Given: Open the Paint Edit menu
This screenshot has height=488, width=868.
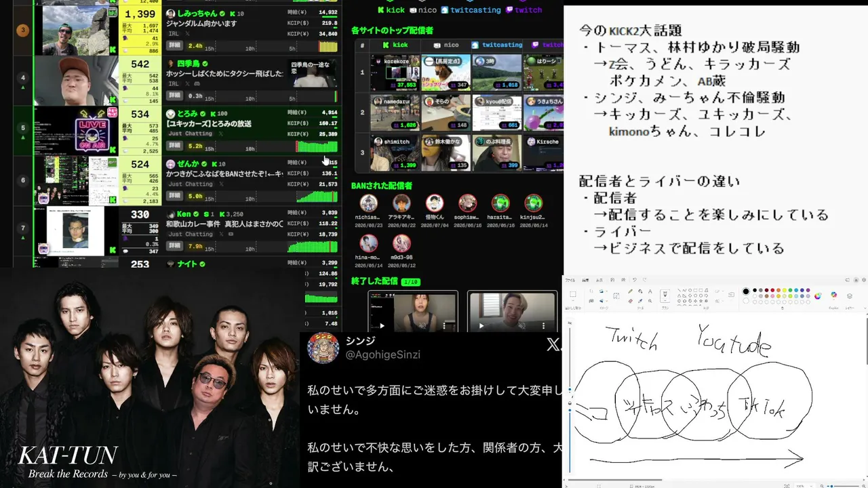Looking at the screenshot, I should click(x=585, y=279).
